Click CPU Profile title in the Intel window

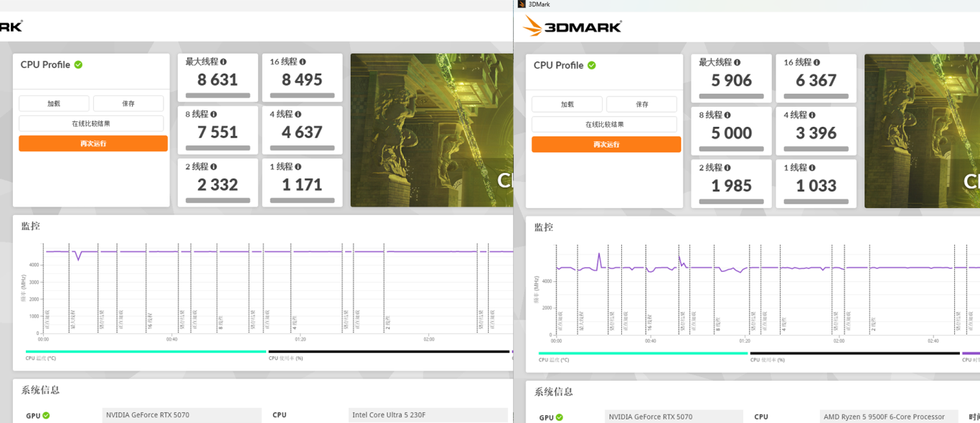pyautogui.click(x=45, y=65)
